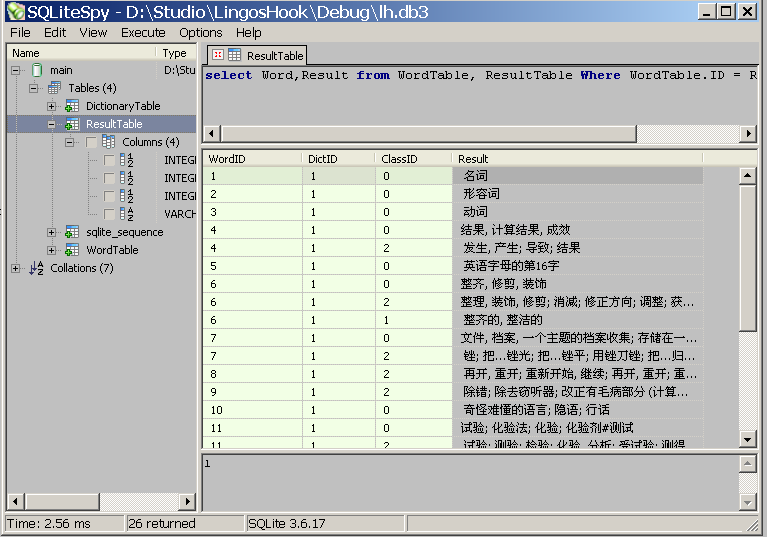The height and width of the screenshot is (537, 767).
Task: Collapse the Tables (4) node
Action: [33, 89]
